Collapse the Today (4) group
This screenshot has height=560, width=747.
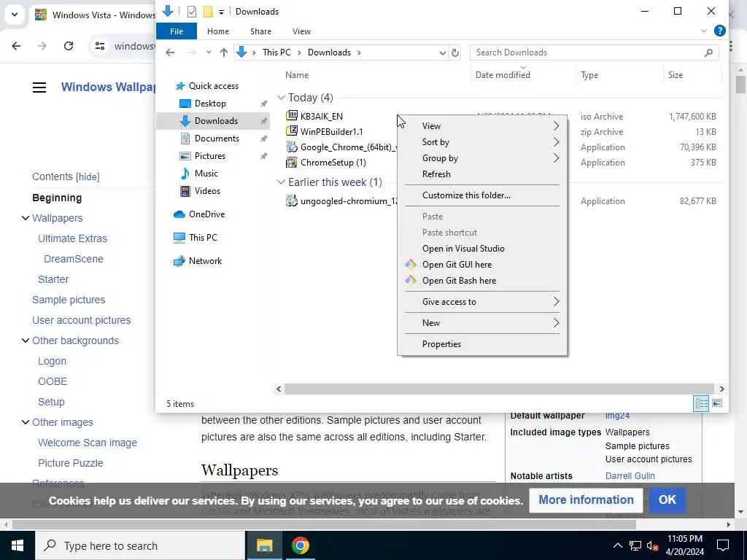[x=281, y=98]
